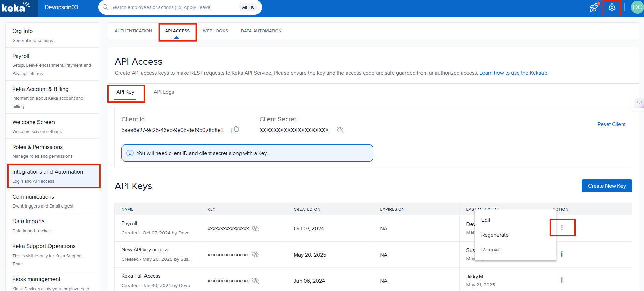The height and width of the screenshot is (291, 644).
Task: Click the Reset Client link
Action: 611,124
